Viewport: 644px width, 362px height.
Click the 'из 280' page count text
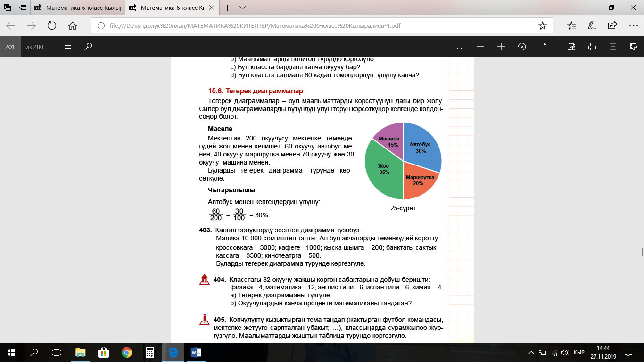pyautogui.click(x=34, y=47)
